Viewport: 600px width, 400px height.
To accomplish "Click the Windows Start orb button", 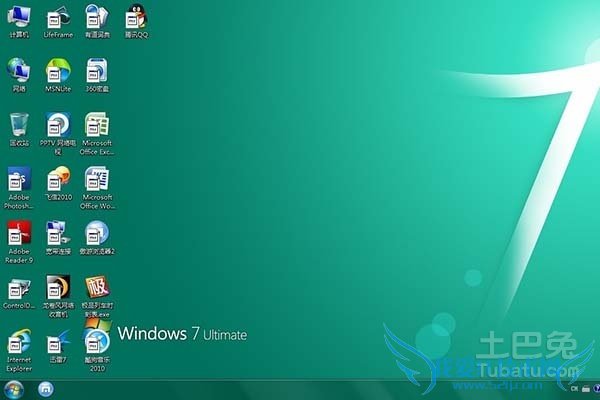I will coord(14,388).
